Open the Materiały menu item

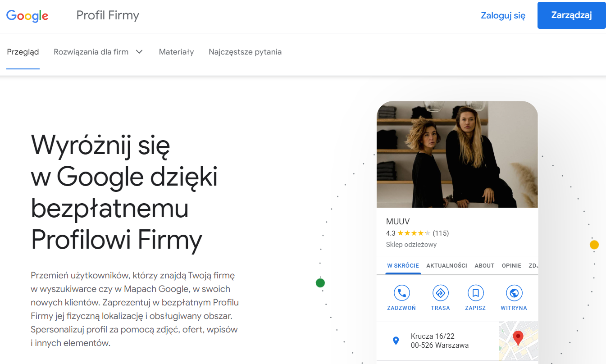(176, 52)
